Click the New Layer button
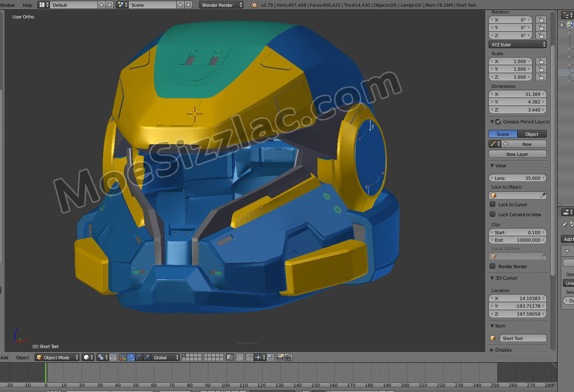Image resolution: width=574 pixels, height=392 pixels. pyautogui.click(x=517, y=154)
